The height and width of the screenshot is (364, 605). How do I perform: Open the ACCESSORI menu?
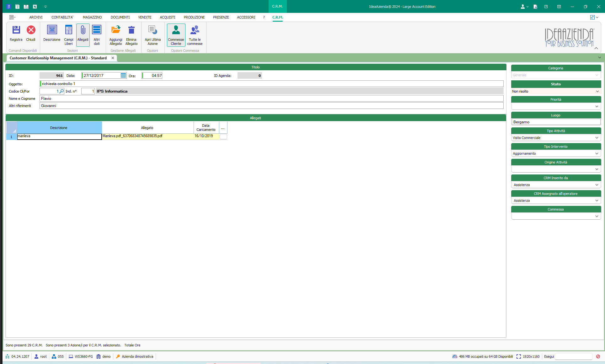246,17
